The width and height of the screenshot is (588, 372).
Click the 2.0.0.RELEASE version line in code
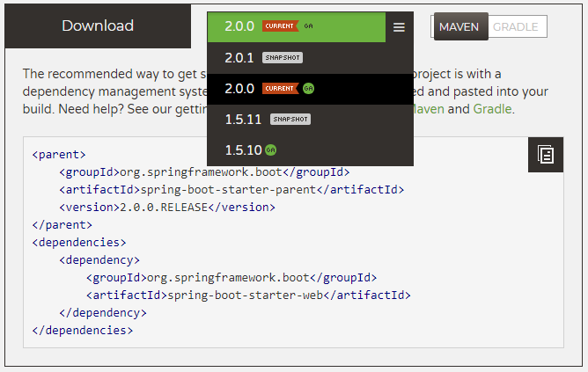pos(167,208)
